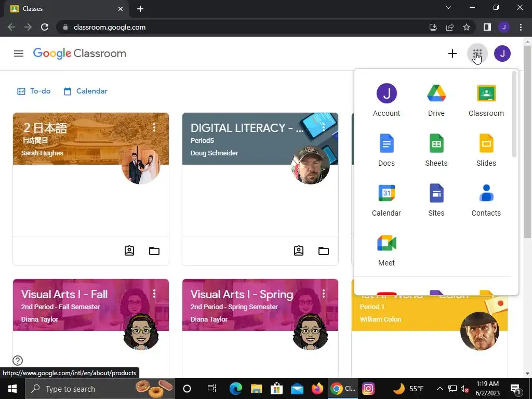
Task: Open Task View on taskbar
Action: click(x=212, y=389)
